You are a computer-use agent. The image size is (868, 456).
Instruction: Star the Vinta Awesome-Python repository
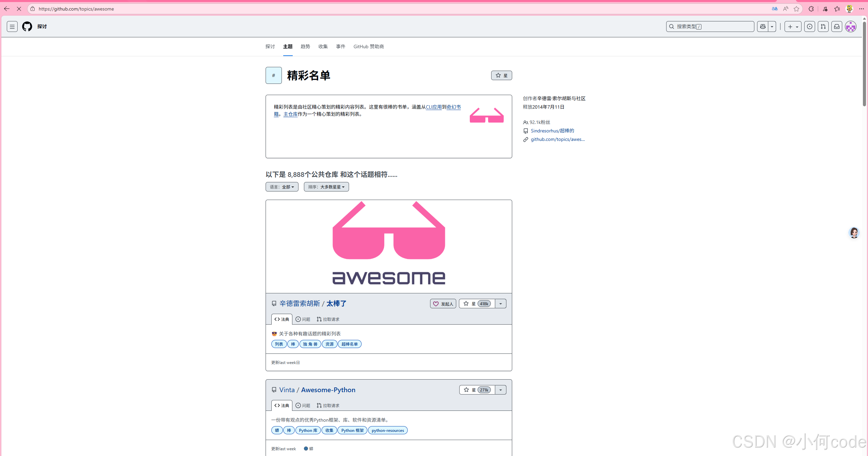(477, 390)
